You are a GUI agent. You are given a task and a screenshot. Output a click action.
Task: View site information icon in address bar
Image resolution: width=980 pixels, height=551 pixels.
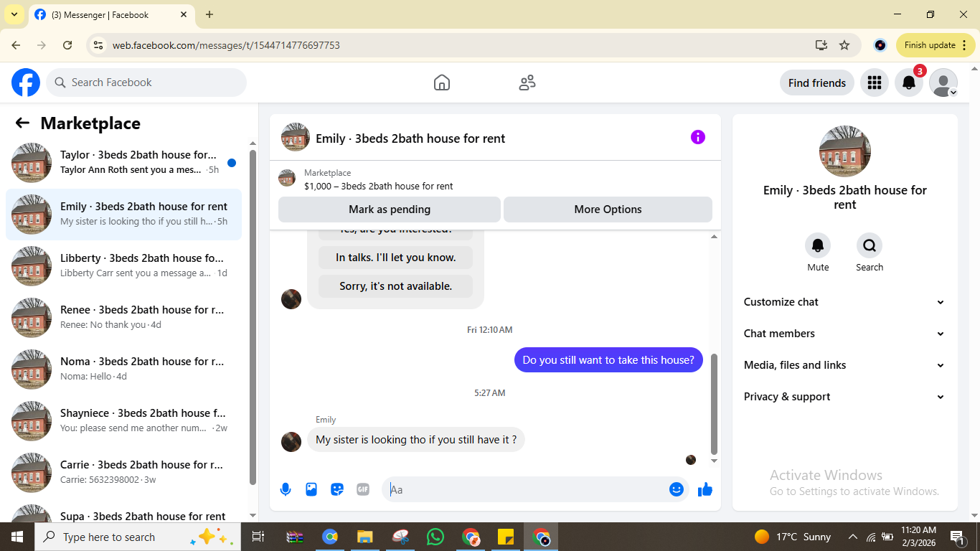[x=99, y=45]
